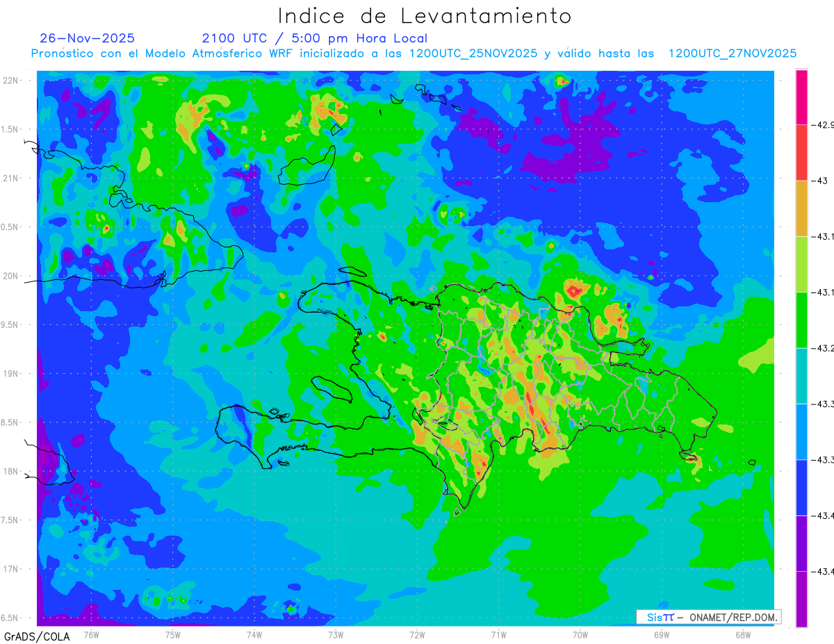Select the yellow-green swatch in the legend
This screenshot has height=644, width=834.
pyautogui.click(x=801, y=264)
